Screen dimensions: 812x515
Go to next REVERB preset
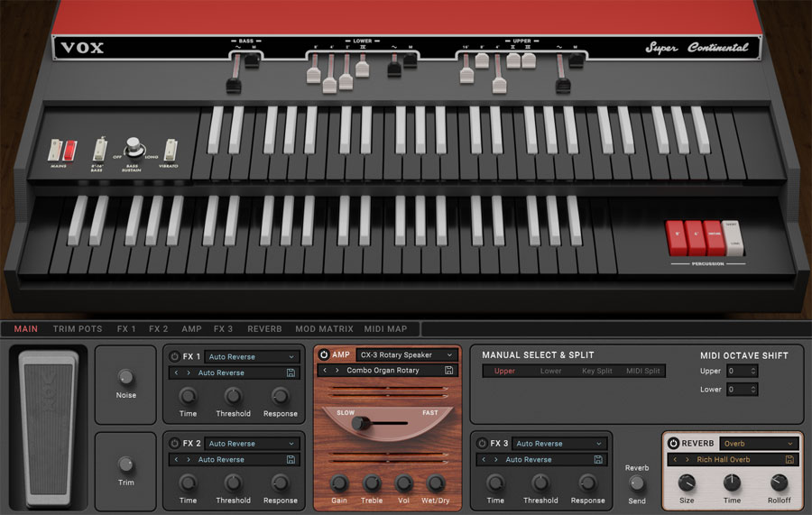click(687, 460)
